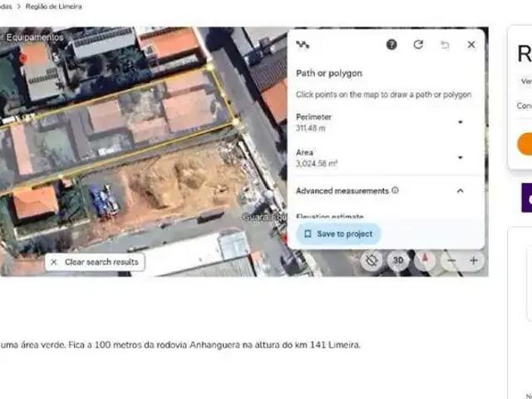Click the orange button on right card
The image size is (532, 399).
pos(525,144)
